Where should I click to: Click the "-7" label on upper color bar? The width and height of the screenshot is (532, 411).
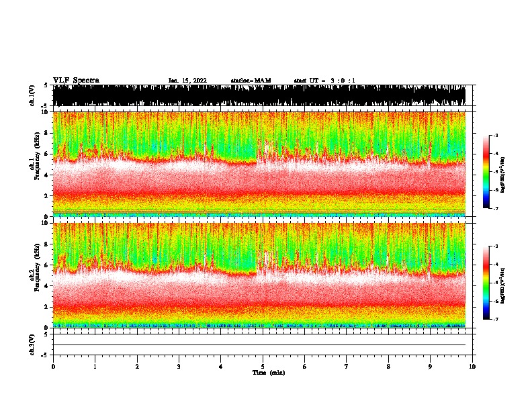(496, 208)
